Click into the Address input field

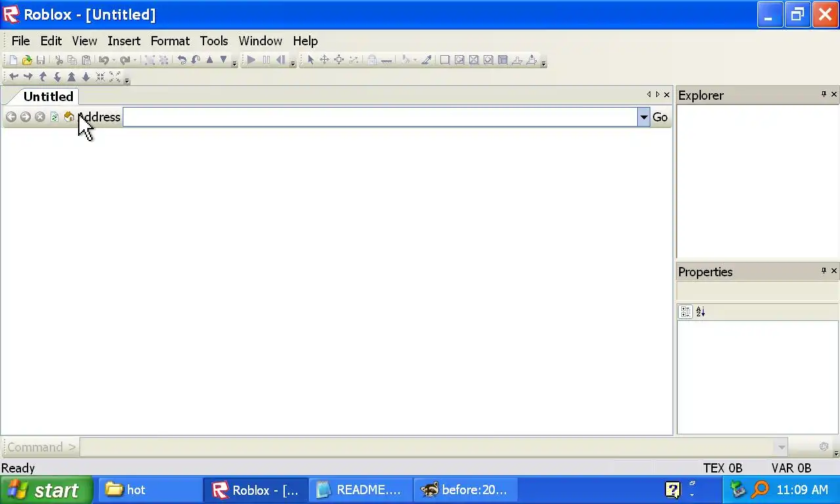[x=380, y=117]
